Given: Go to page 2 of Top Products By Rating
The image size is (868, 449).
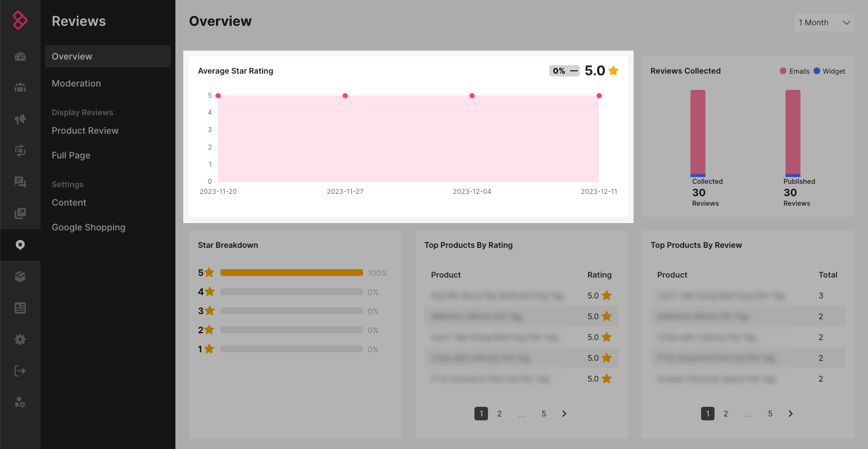Looking at the screenshot, I should point(499,414).
